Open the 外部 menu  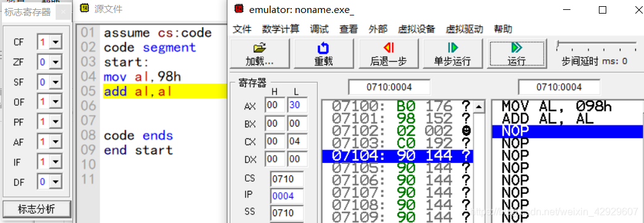tap(378, 29)
